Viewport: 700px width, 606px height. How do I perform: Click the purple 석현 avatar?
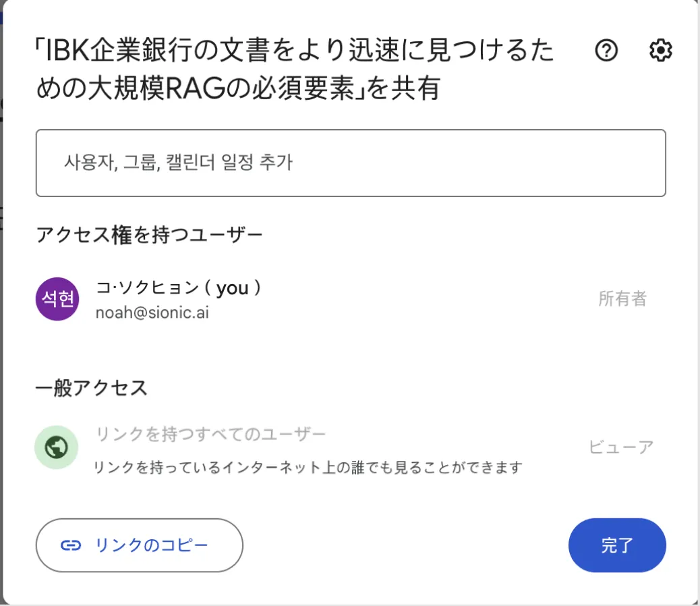(57, 298)
